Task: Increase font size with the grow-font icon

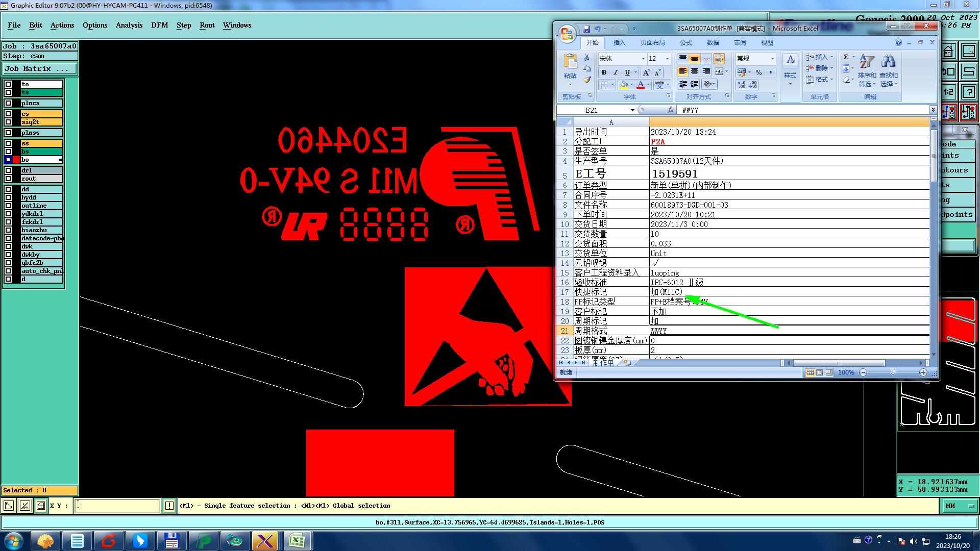Action: (x=646, y=72)
